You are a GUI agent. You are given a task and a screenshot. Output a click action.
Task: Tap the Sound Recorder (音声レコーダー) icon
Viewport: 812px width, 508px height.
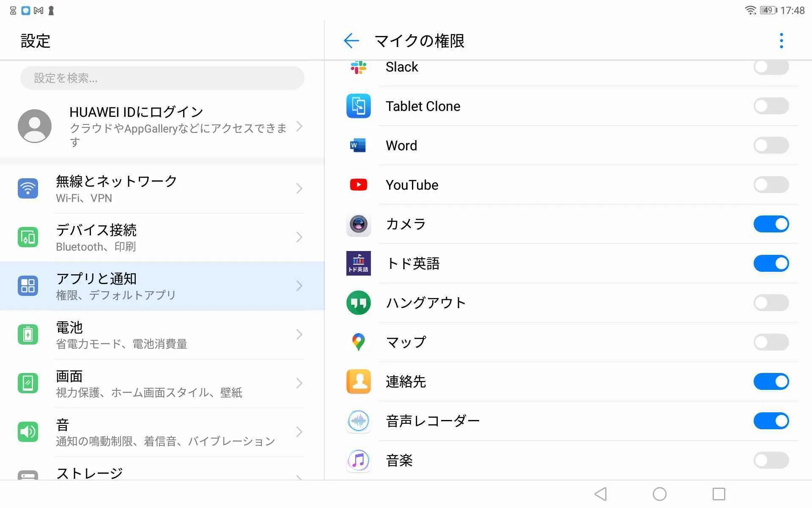point(358,421)
